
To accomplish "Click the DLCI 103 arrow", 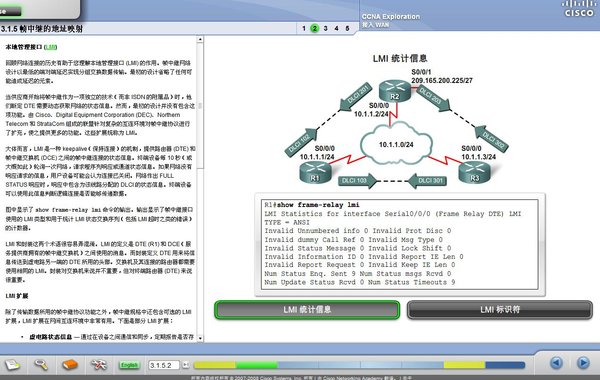I will click(357, 181).
